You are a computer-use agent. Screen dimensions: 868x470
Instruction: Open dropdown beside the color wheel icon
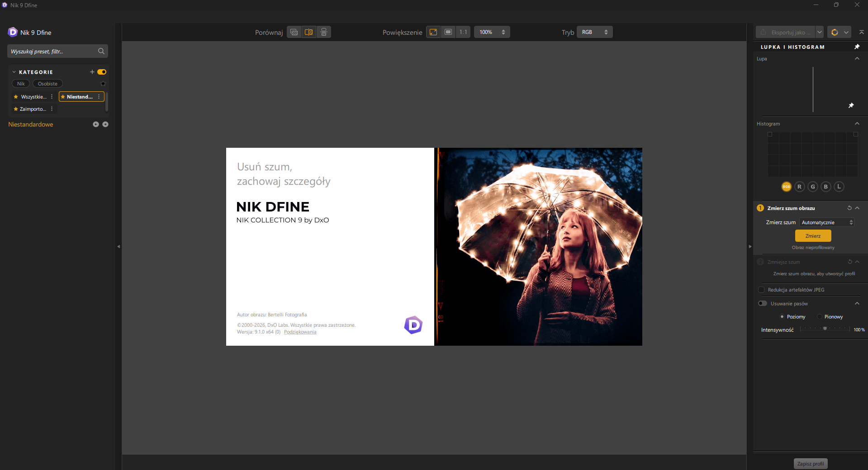click(846, 32)
